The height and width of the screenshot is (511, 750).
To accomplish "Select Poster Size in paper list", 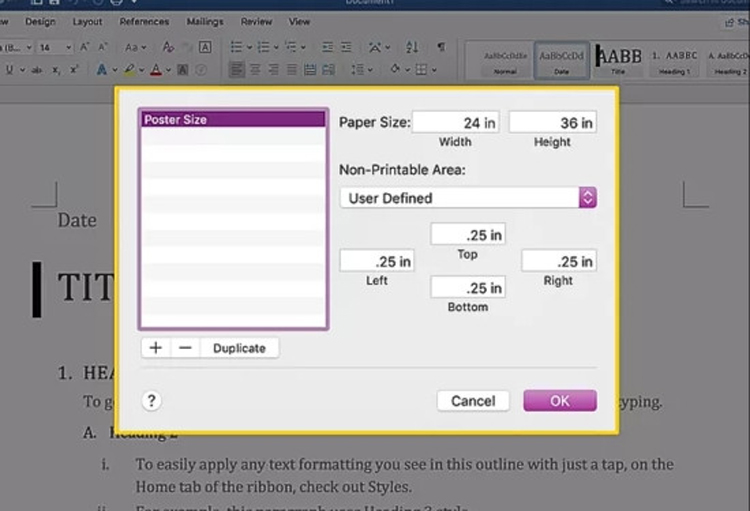I will [233, 120].
